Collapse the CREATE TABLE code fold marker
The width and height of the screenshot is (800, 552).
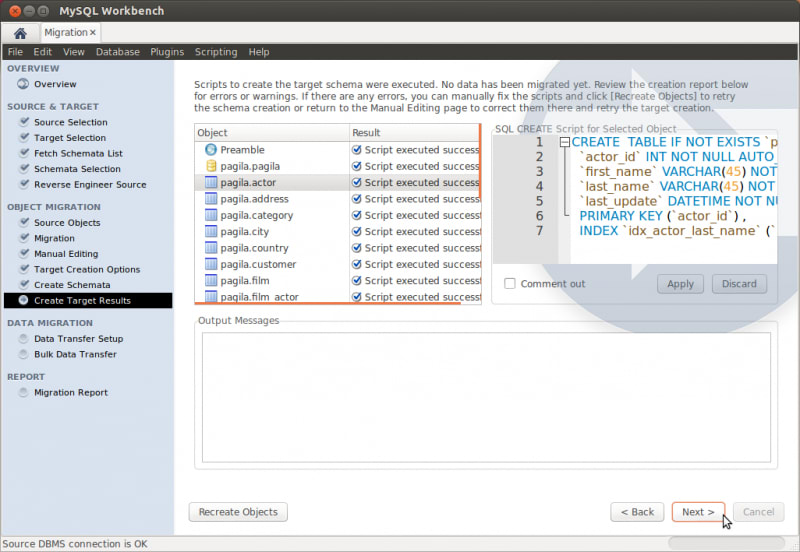(564, 142)
